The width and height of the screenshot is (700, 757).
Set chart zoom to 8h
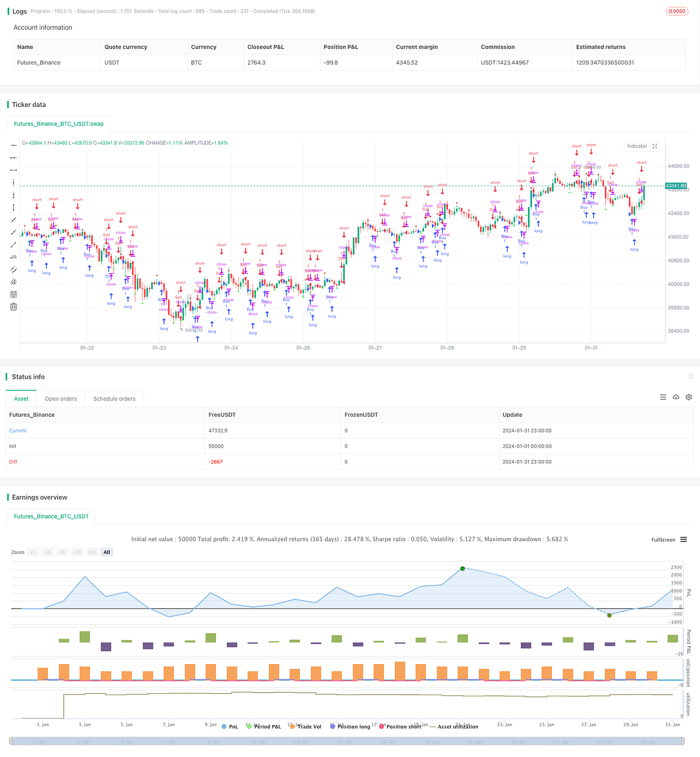pyautogui.click(x=62, y=552)
